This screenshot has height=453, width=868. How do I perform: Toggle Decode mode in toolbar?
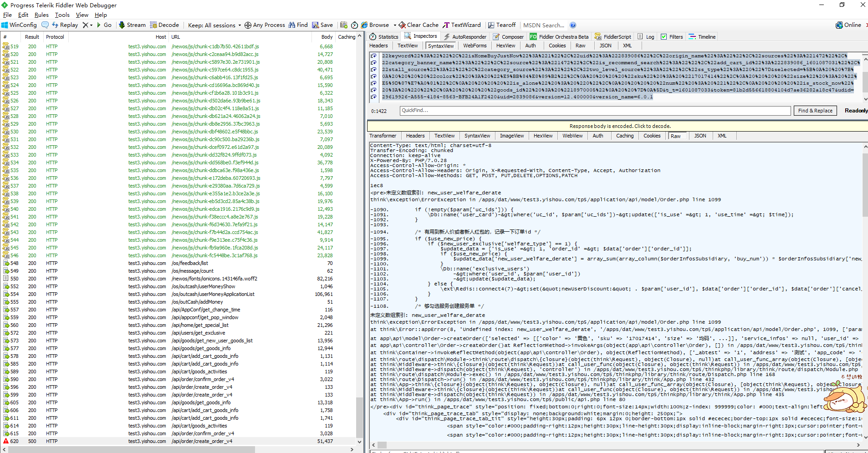point(164,25)
